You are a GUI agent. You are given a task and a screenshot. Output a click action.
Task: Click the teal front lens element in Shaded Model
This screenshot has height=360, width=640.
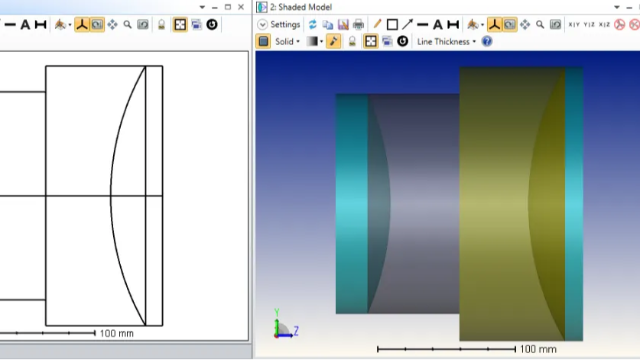[x=351, y=204]
